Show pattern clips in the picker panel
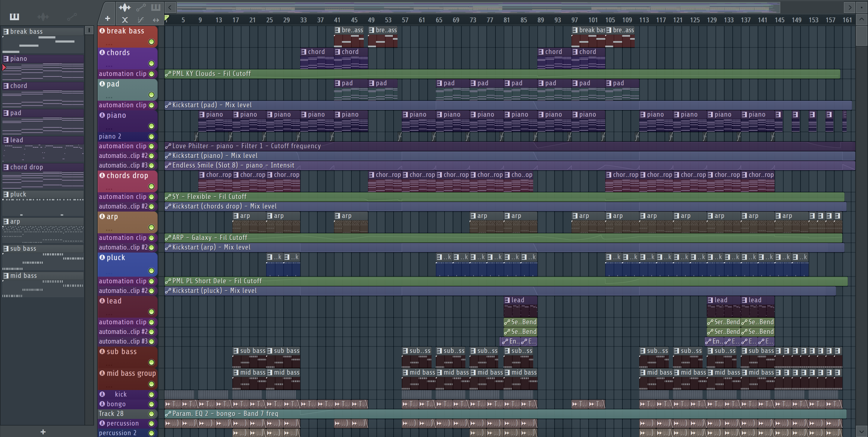Image resolution: width=868 pixels, height=437 pixels. [14, 17]
